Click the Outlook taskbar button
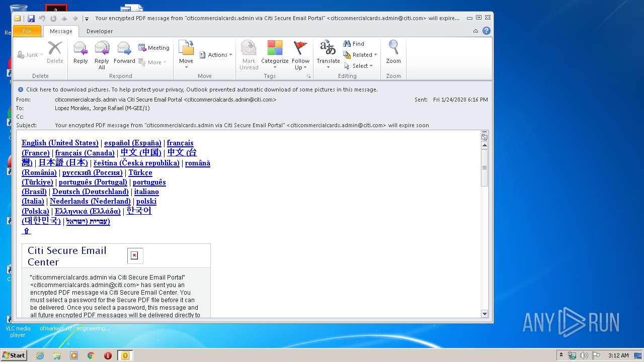Image resolution: width=644 pixels, height=362 pixels. pos(125,355)
